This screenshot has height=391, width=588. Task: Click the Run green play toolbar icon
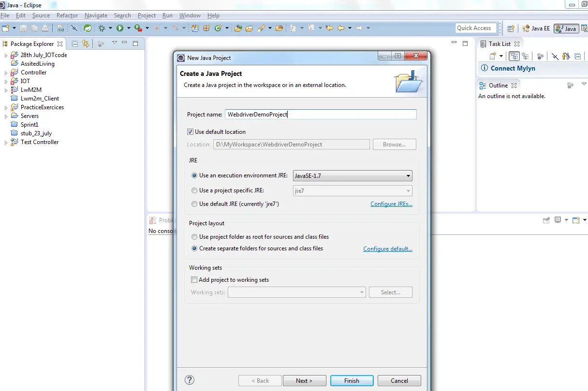119,28
